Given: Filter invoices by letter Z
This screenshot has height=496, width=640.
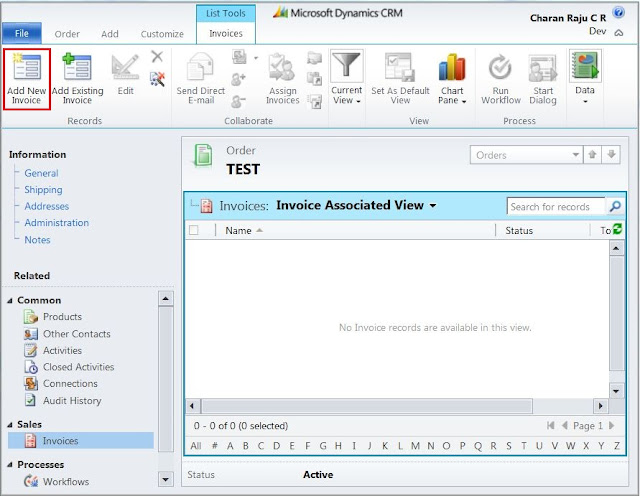Looking at the screenshot, I should (617, 446).
